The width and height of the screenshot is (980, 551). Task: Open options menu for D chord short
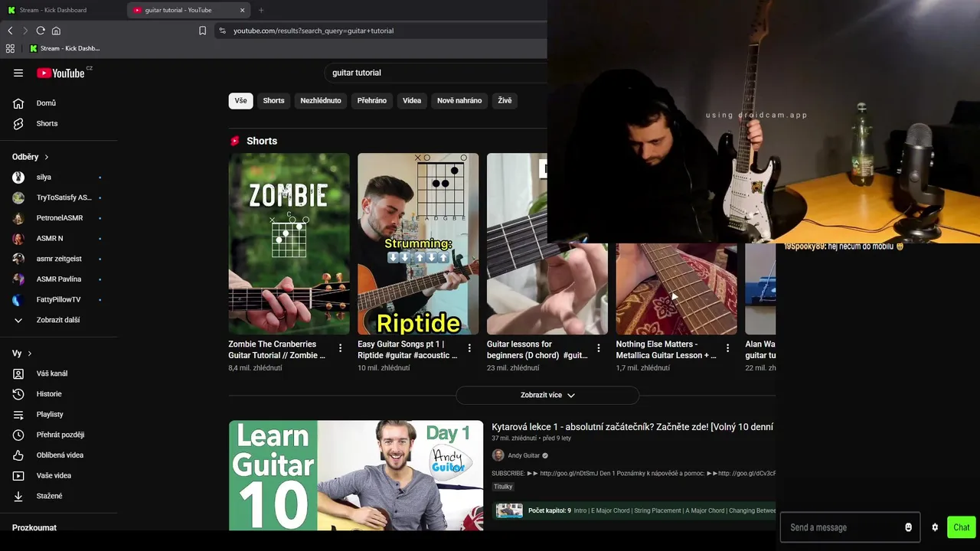599,348
